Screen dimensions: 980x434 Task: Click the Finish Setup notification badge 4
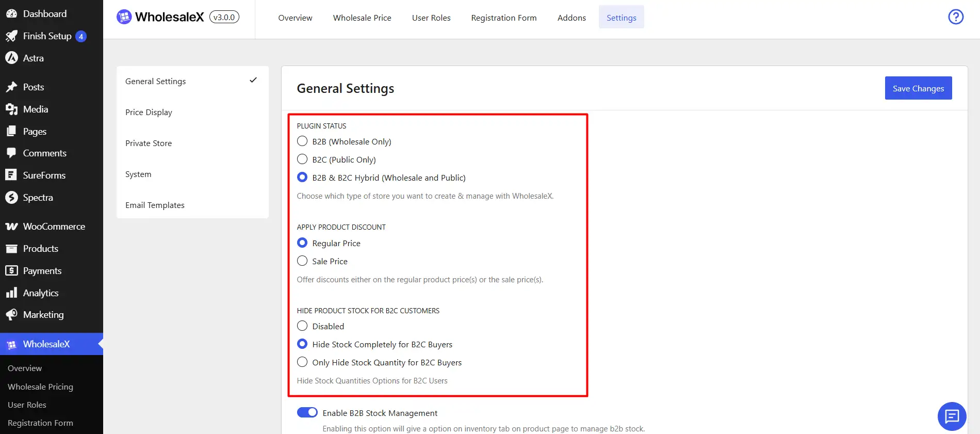(81, 37)
